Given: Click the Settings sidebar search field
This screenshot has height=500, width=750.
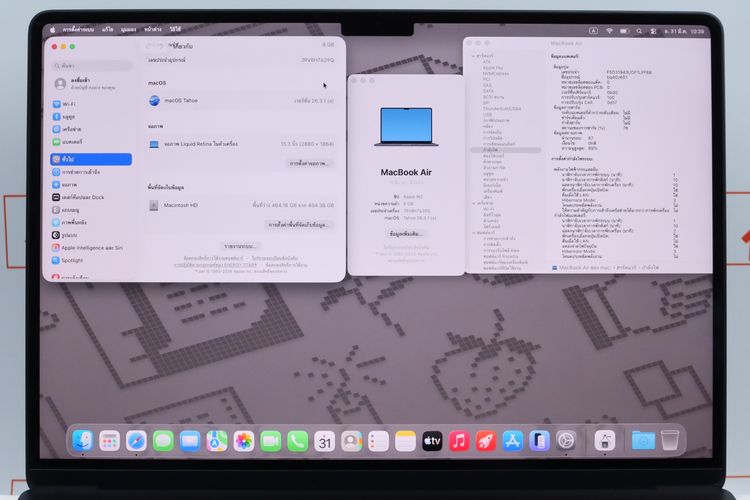Looking at the screenshot, I should tap(91, 66).
